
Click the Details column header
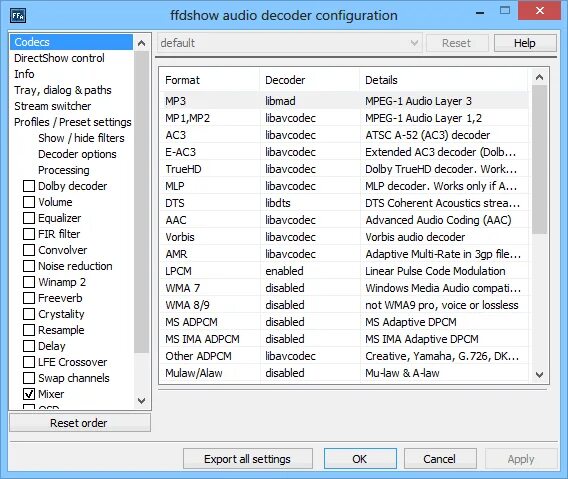(444, 80)
